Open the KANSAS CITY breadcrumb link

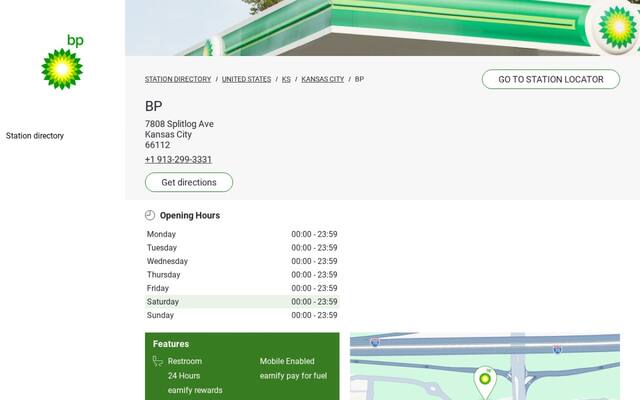(x=322, y=79)
